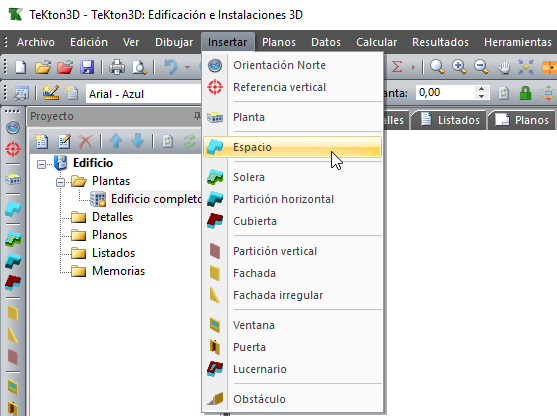This screenshot has height=416, width=557.
Task: Click the Move up blue arrow
Action: 116,141
